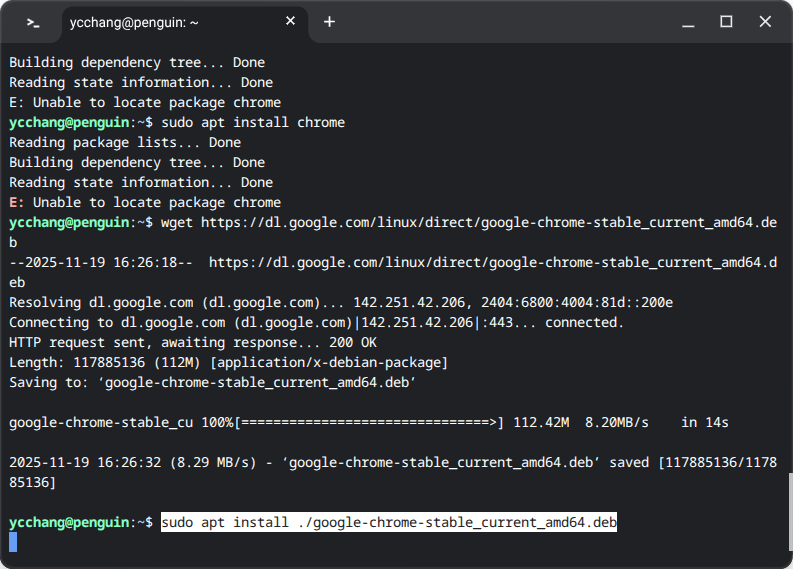Close the terminal window

pos(765,21)
